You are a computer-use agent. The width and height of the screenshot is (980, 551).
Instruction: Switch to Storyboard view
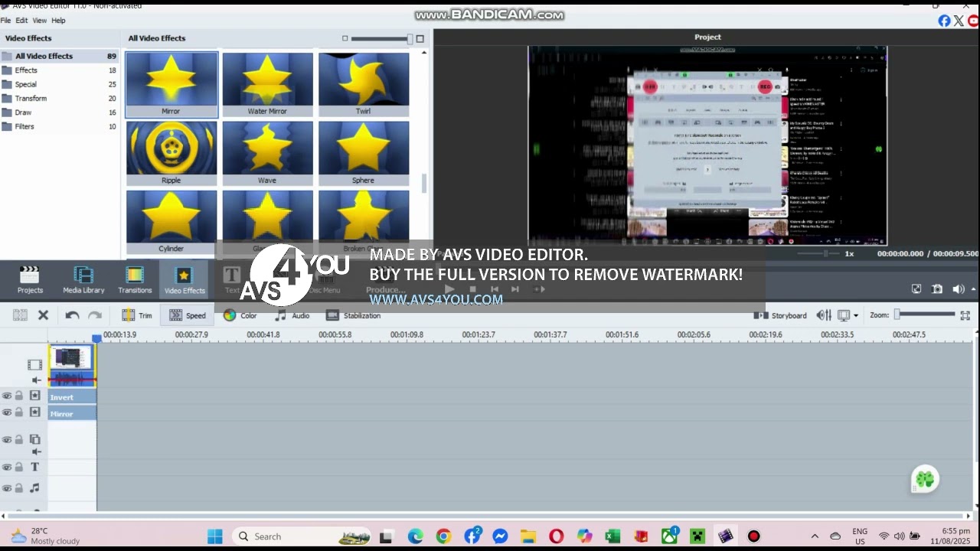(x=780, y=315)
